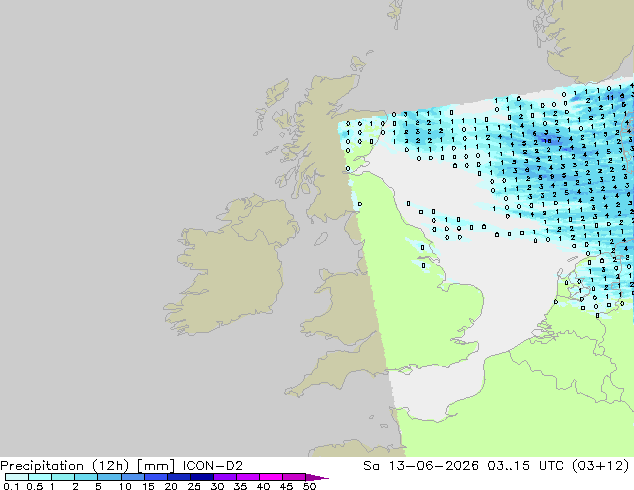Click the 15–20 mm legend color swatch
The height and width of the screenshot is (490, 634).
coord(155,477)
